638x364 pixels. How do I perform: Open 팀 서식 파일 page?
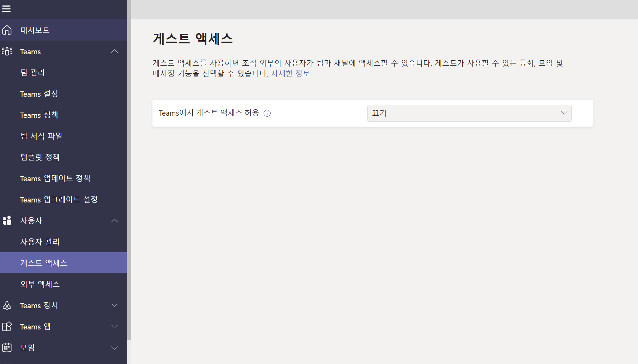point(64,136)
